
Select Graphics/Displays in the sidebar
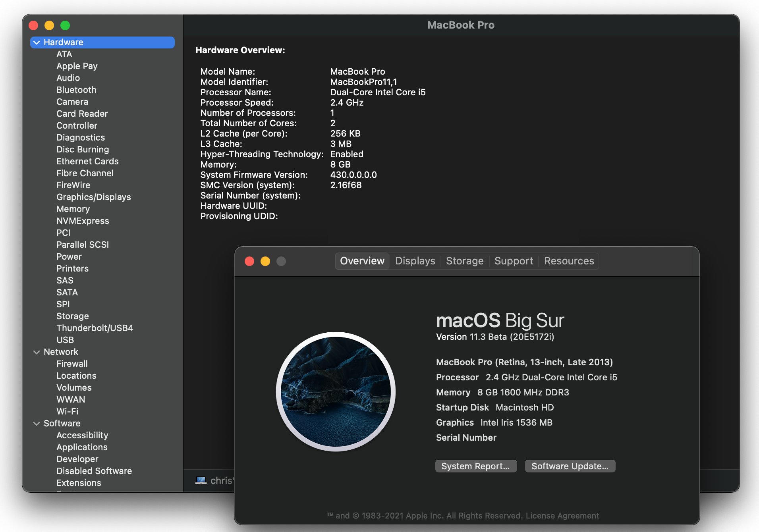pos(94,197)
